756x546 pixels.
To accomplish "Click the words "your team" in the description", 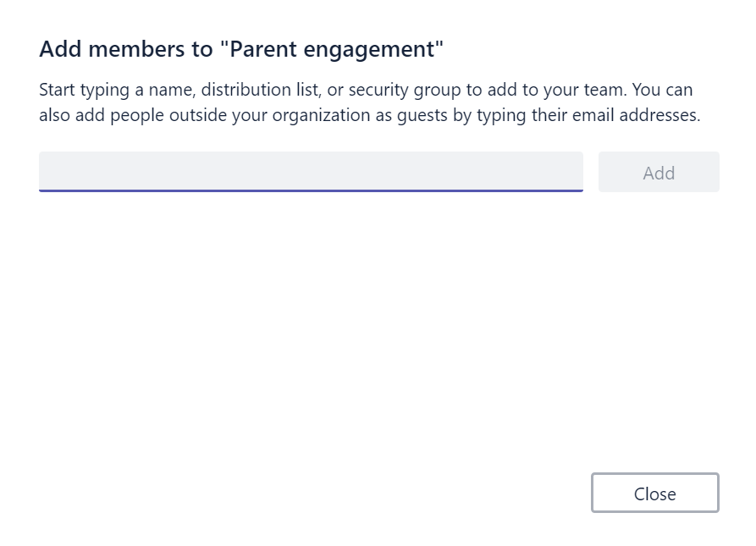I will (x=591, y=90).
